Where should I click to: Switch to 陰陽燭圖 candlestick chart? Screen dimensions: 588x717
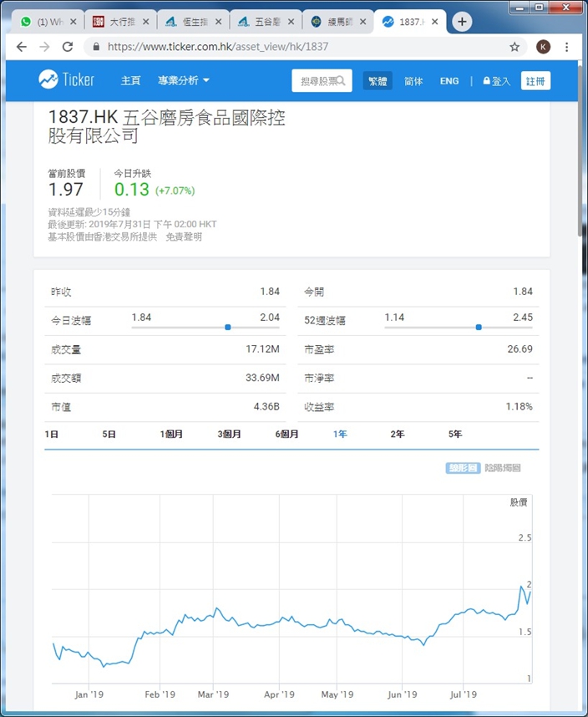click(503, 468)
